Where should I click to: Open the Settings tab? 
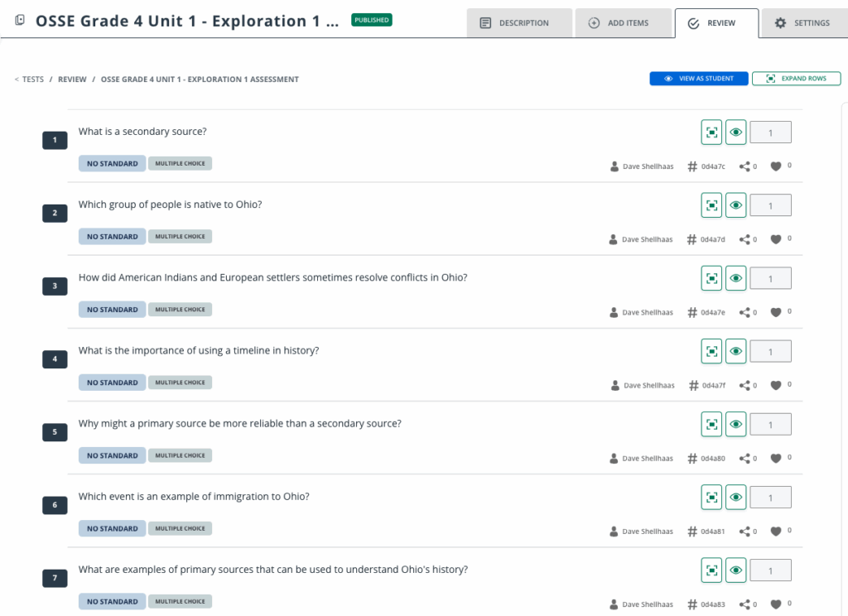802,23
